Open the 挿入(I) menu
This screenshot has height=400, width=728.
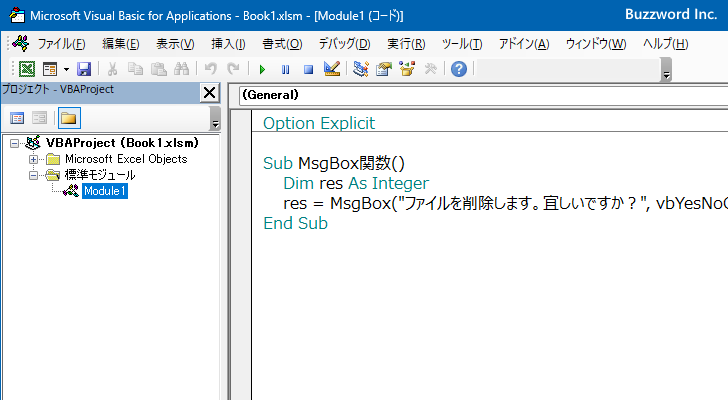(228, 44)
